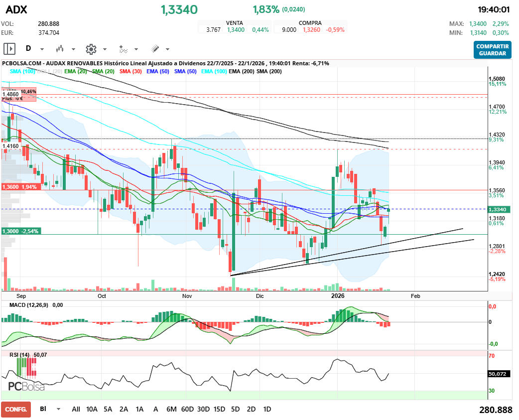
Task: Select the 1A time range
Action: coord(139,409)
